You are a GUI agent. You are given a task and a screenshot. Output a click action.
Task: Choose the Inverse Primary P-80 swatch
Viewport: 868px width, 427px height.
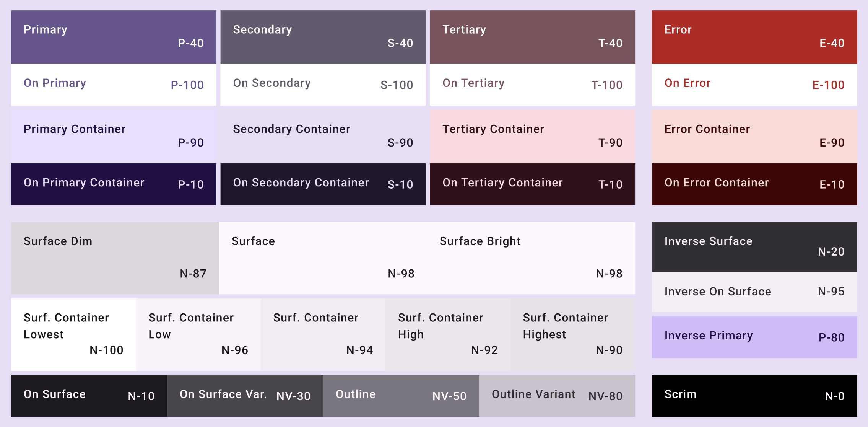(x=754, y=337)
